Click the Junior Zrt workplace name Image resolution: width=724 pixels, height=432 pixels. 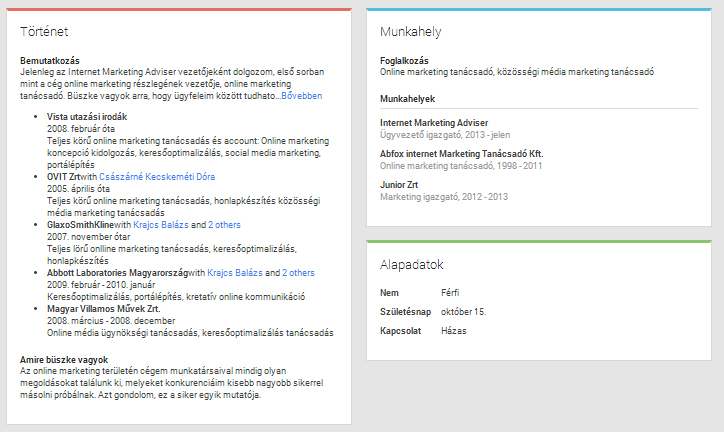(399, 185)
